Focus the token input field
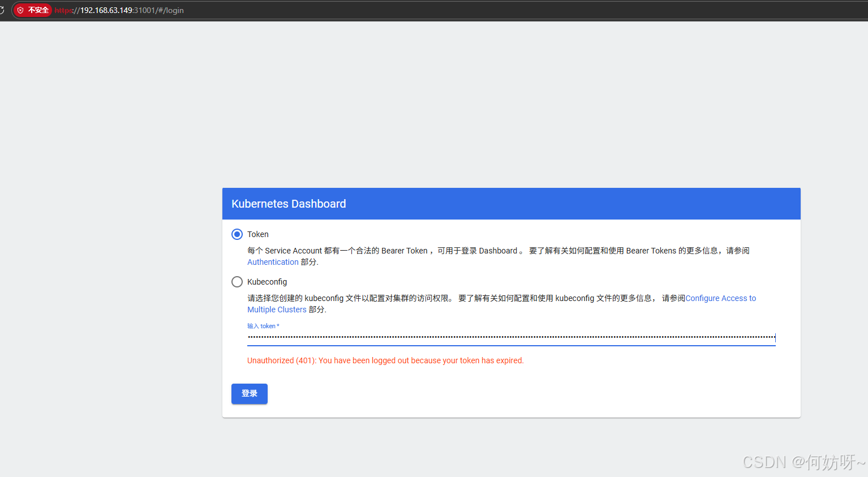The width and height of the screenshot is (868, 477). click(x=511, y=338)
